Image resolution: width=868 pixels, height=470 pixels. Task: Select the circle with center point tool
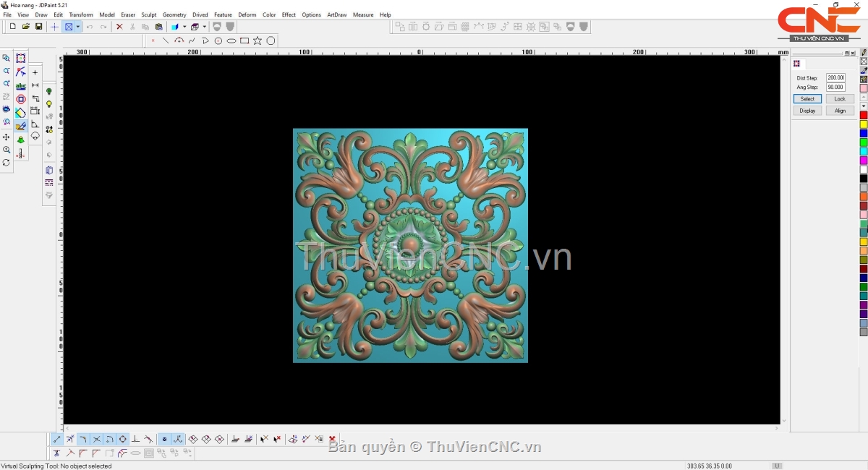[x=218, y=41]
